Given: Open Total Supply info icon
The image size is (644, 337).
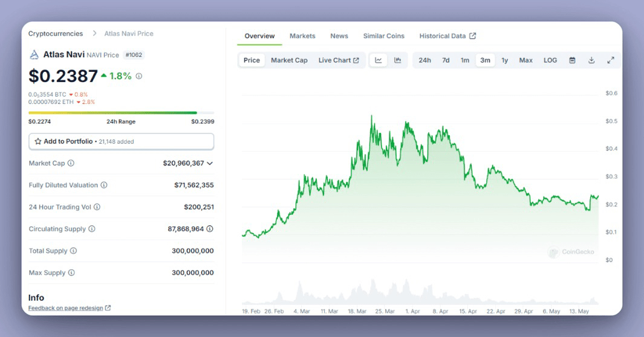Looking at the screenshot, I should 73,251.
